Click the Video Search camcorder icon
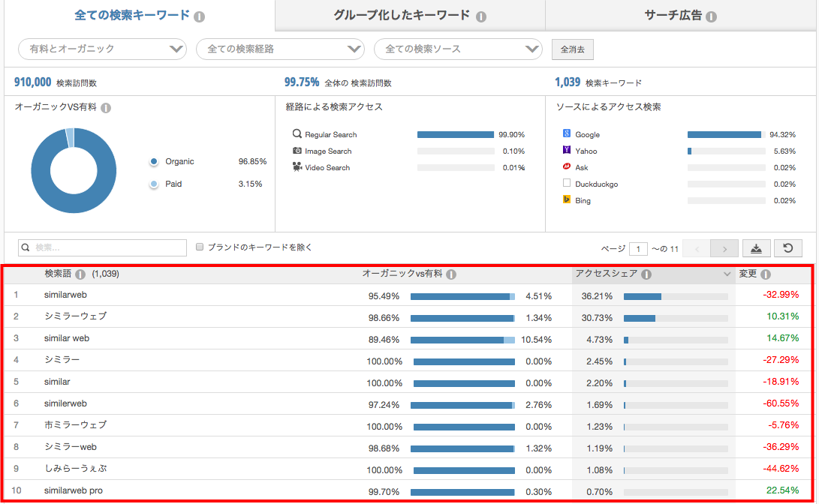819x504 pixels. (x=297, y=167)
